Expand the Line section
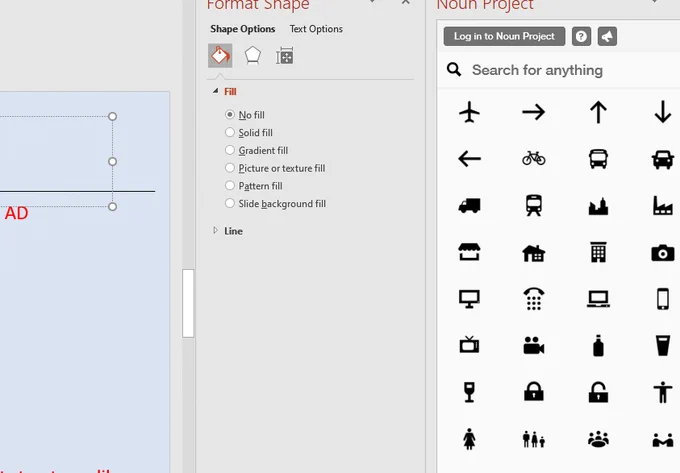This screenshot has height=473, width=680. pyautogui.click(x=215, y=231)
